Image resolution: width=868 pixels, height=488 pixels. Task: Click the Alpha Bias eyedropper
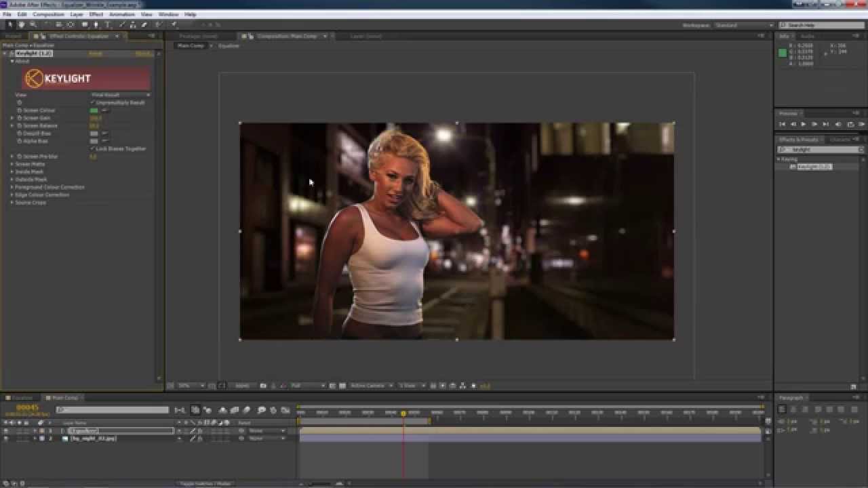104,141
